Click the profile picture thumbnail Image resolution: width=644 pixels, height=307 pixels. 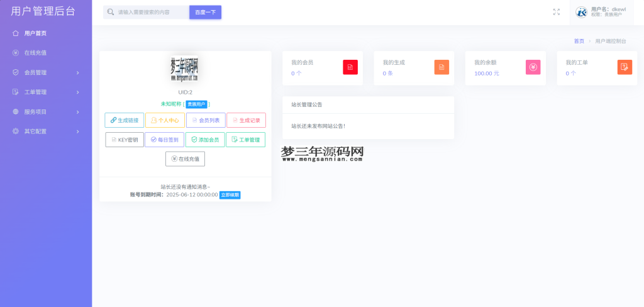coord(184,69)
